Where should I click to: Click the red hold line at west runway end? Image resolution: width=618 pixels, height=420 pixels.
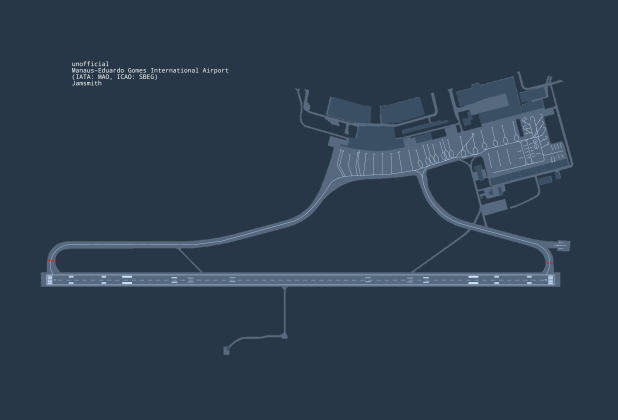click(x=51, y=262)
